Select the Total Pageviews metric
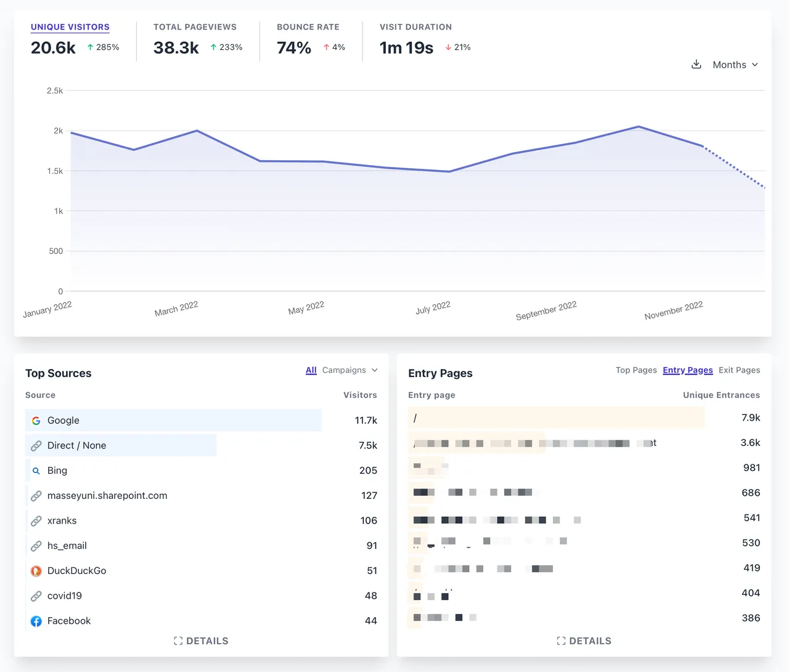The width and height of the screenshot is (789, 672). click(195, 27)
